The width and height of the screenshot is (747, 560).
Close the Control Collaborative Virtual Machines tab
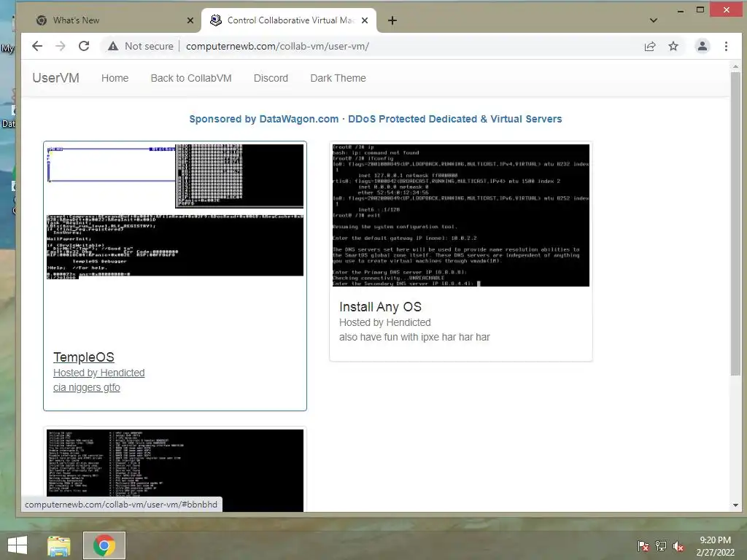(365, 20)
